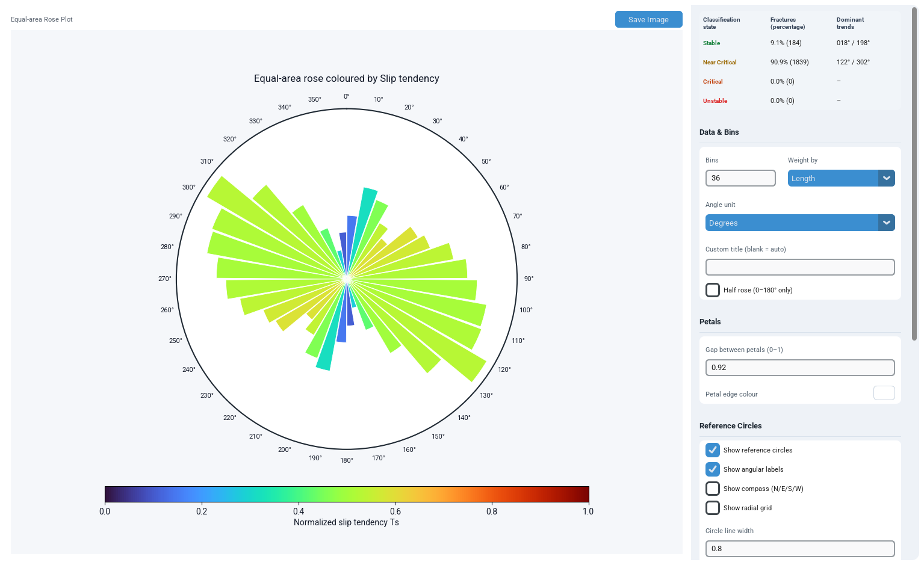Enable Show radial grid checkbox
Viewport: 924px width, 565px height.
[713, 508]
